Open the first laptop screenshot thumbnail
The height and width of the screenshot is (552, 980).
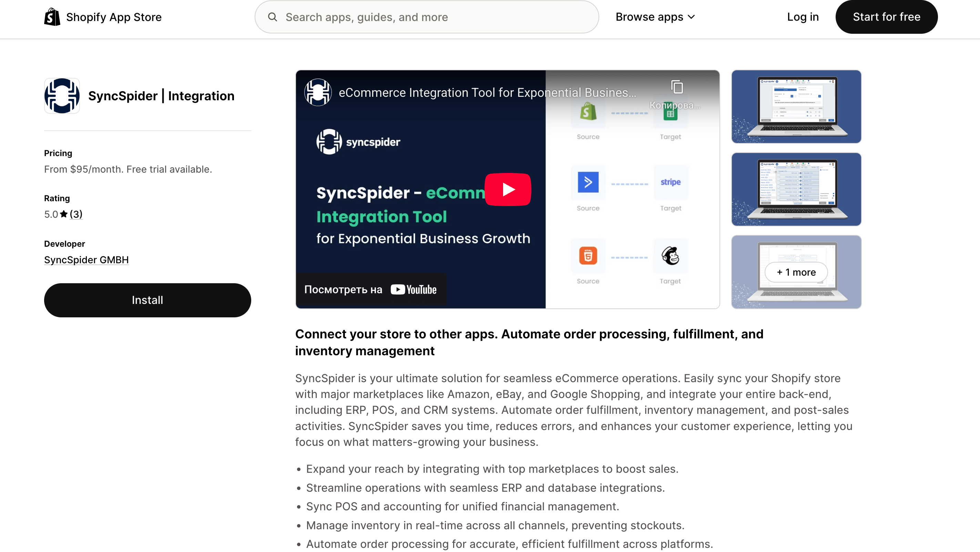click(796, 107)
